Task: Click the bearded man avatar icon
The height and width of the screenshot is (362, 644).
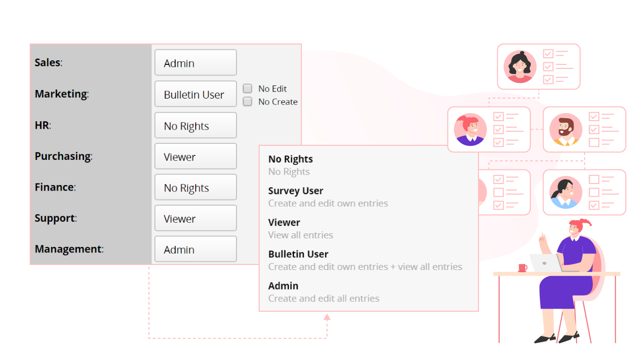Action: click(x=566, y=130)
